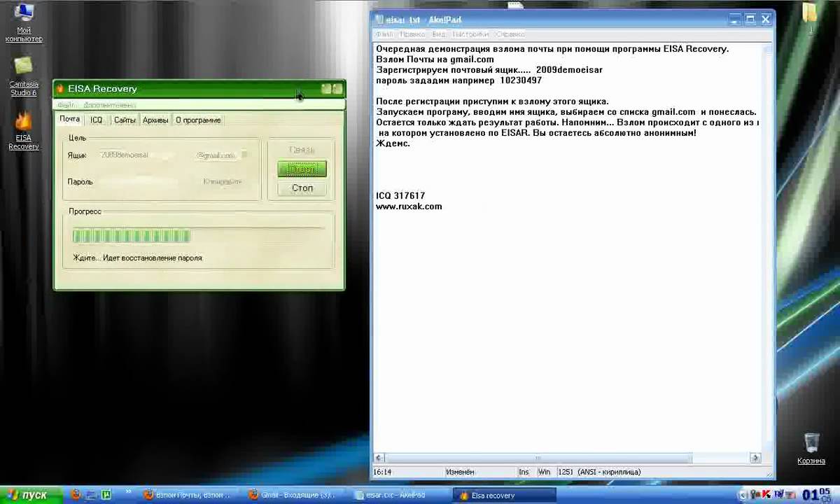
Task: Open the Дополнительно menu in EISA Recovery
Action: [110, 105]
